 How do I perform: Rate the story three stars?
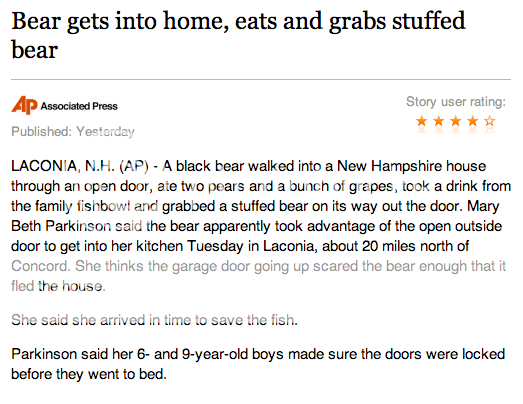pos(456,121)
